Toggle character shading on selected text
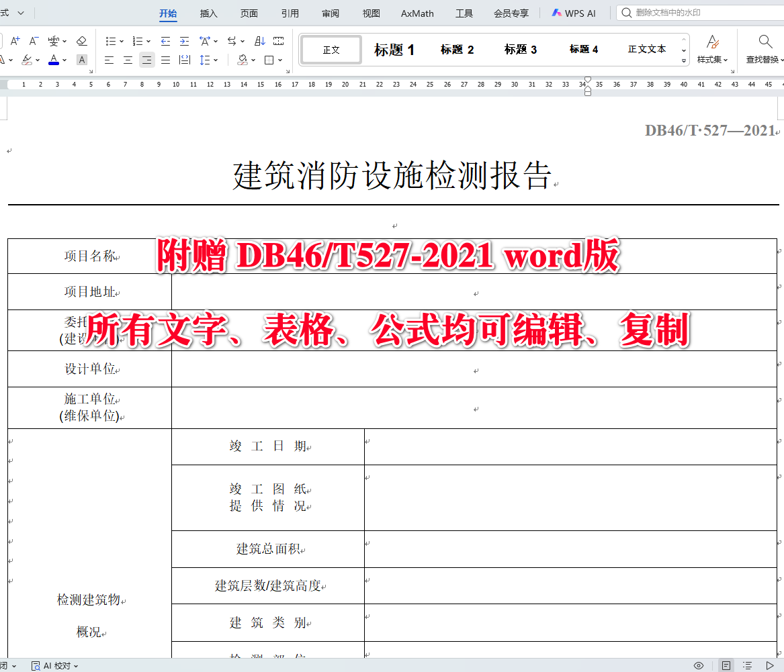Image resolution: width=784 pixels, height=672 pixels. tap(81, 60)
